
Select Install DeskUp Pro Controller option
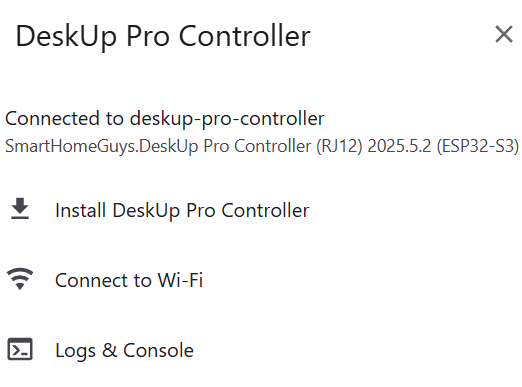pyautogui.click(x=261, y=210)
